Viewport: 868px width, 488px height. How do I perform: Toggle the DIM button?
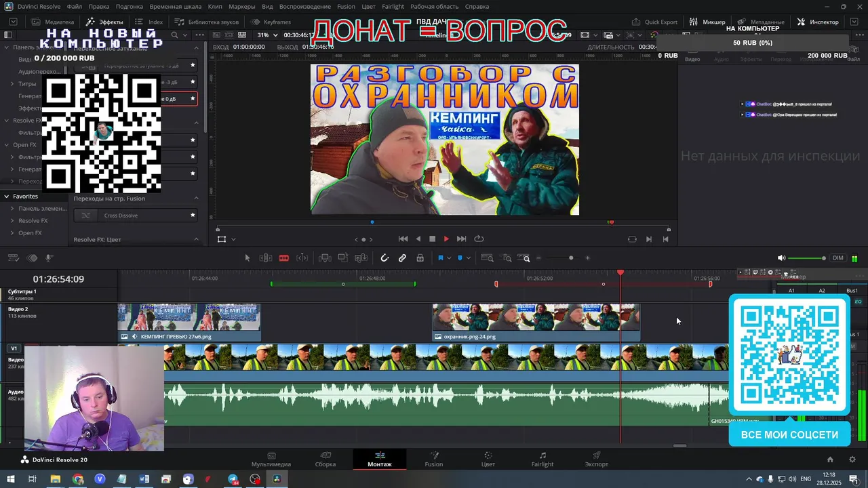838,258
